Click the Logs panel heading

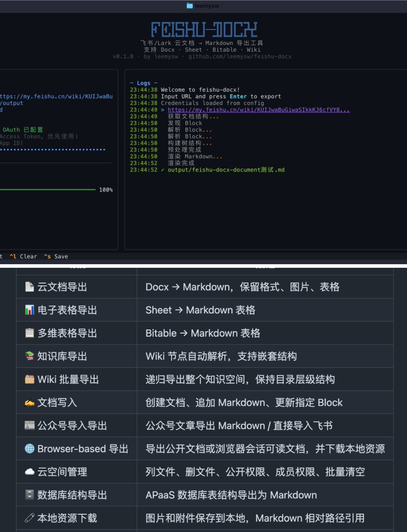[x=143, y=83]
